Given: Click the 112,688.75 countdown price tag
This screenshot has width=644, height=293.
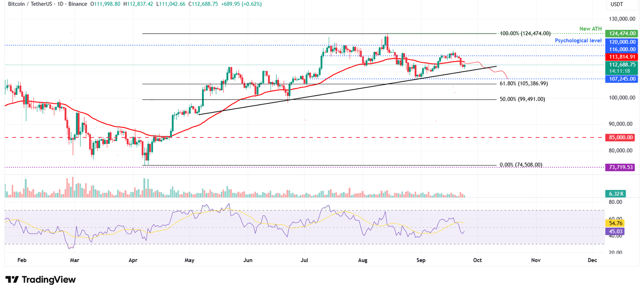Looking at the screenshot, I should coord(621,65).
